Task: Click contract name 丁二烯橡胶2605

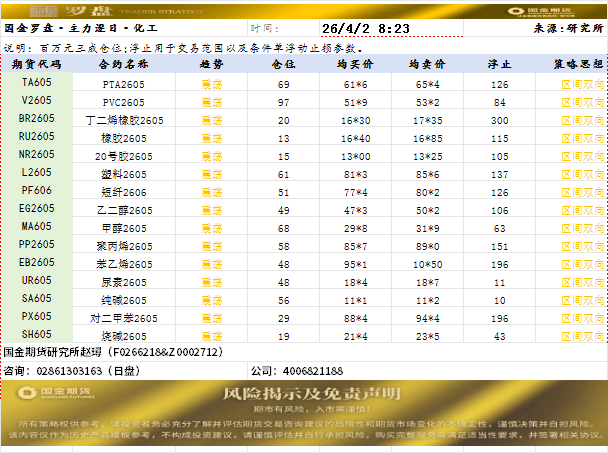Action: coord(124,120)
